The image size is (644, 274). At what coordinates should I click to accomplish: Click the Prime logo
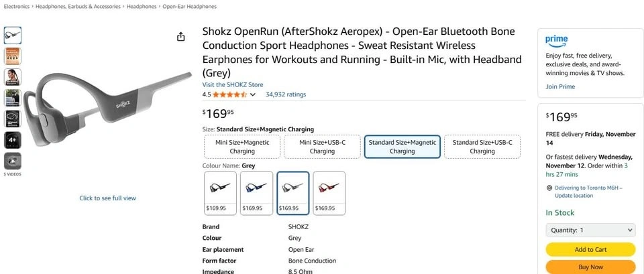pyautogui.click(x=557, y=41)
